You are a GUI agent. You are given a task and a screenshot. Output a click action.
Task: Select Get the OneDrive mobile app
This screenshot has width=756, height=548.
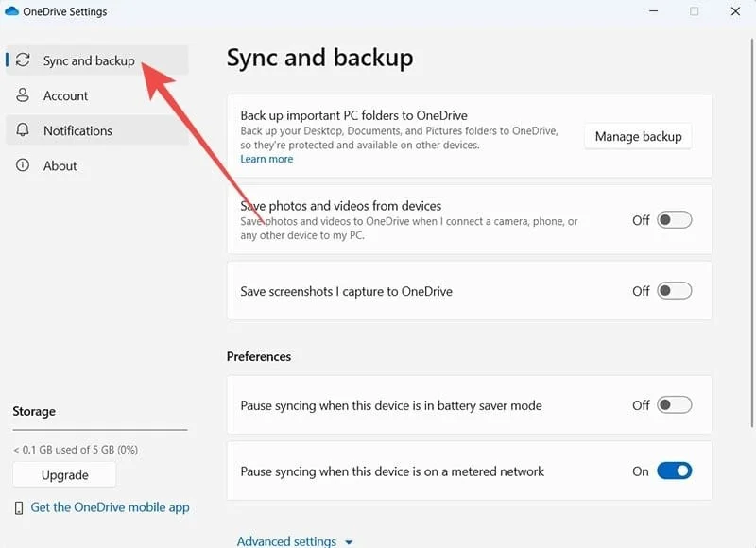click(111, 507)
